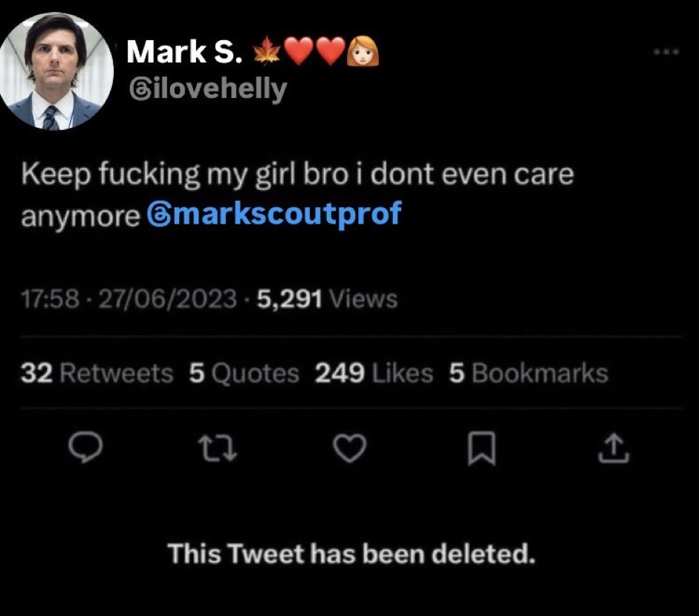Click "This Tweet has been deleted." notice
Viewport: 699px width, 616px height.
(x=351, y=554)
